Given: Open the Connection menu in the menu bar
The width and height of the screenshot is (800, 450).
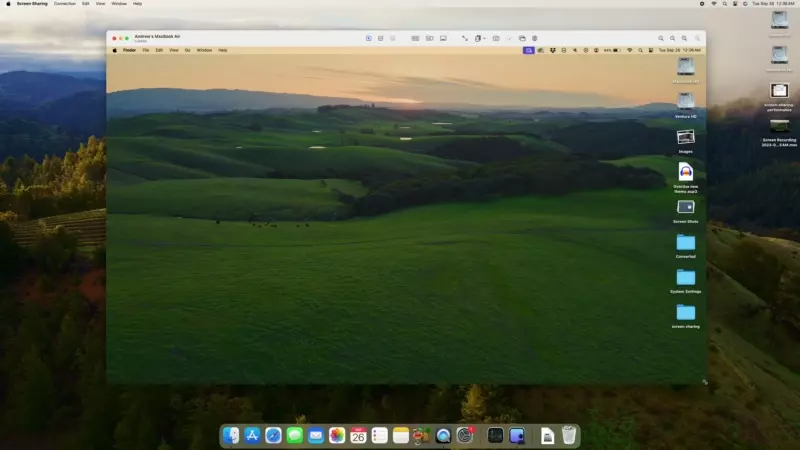Looking at the screenshot, I should (64, 3).
